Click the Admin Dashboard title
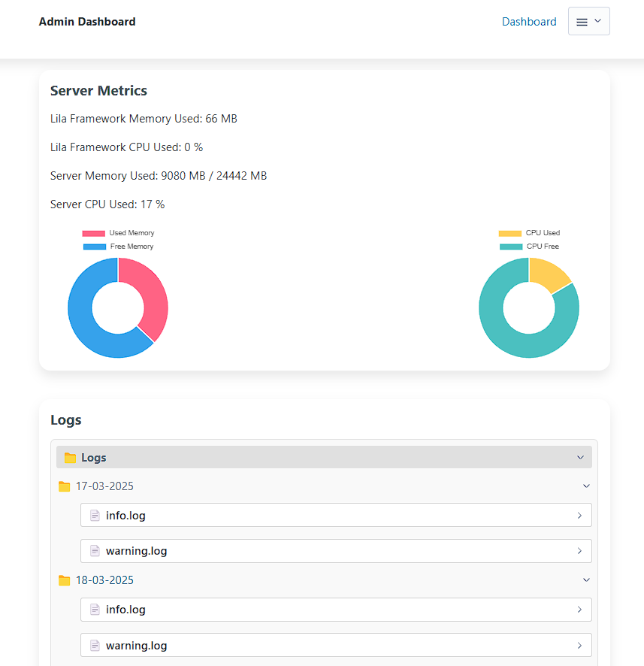644x666 pixels. click(87, 22)
